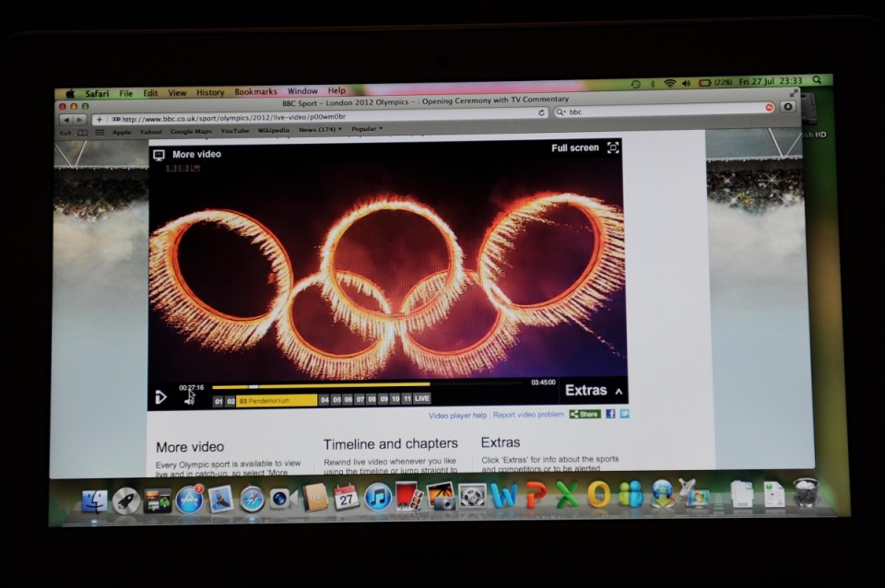885x588 pixels.
Task: Jump to chapter 05
Action: 336,399
